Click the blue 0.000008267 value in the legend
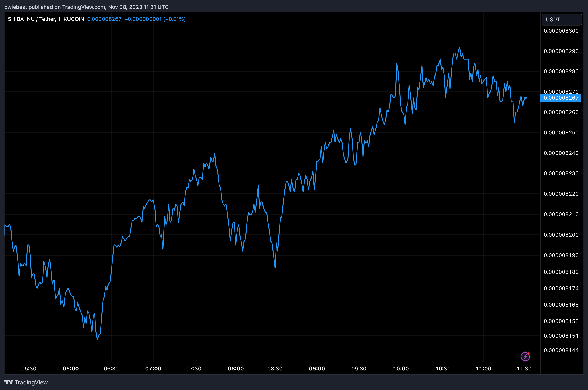 [104, 19]
